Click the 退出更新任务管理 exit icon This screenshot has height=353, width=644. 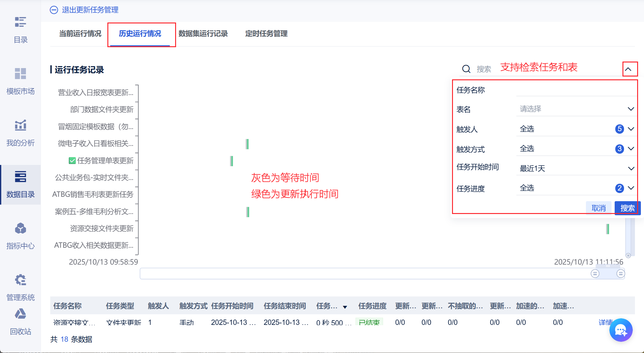pos(54,10)
